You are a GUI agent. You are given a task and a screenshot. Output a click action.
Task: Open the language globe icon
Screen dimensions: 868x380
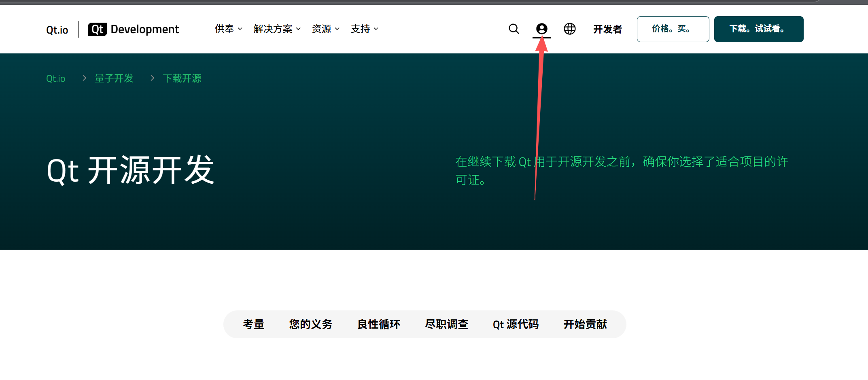tap(569, 29)
